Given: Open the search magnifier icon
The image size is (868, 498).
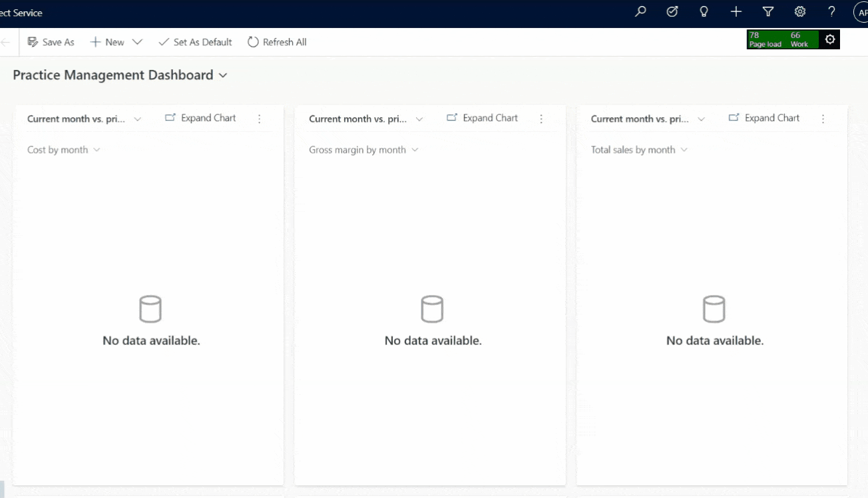Looking at the screenshot, I should click(x=640, y=11).
